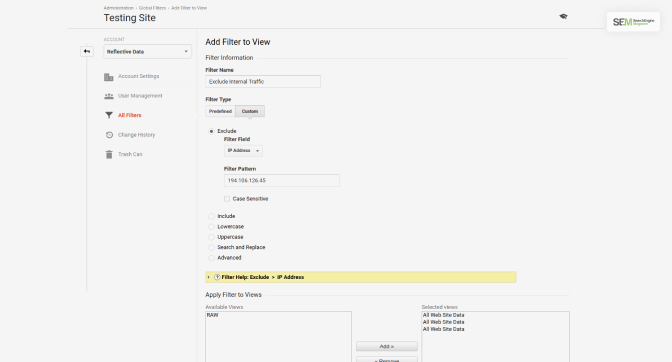672x362 pixels.
Task: Expand the Filter Help section
Action: [209, 277]
